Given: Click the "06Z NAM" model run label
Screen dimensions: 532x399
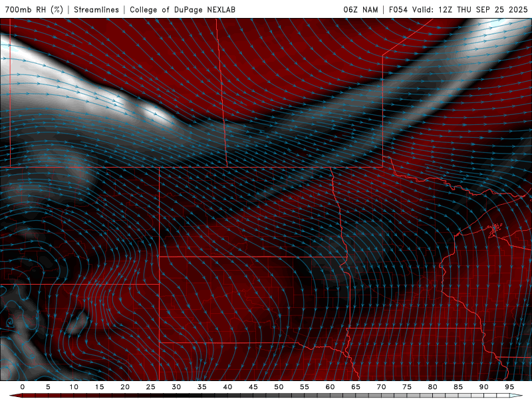Looking at the screenshot, I should coord(360,9).
